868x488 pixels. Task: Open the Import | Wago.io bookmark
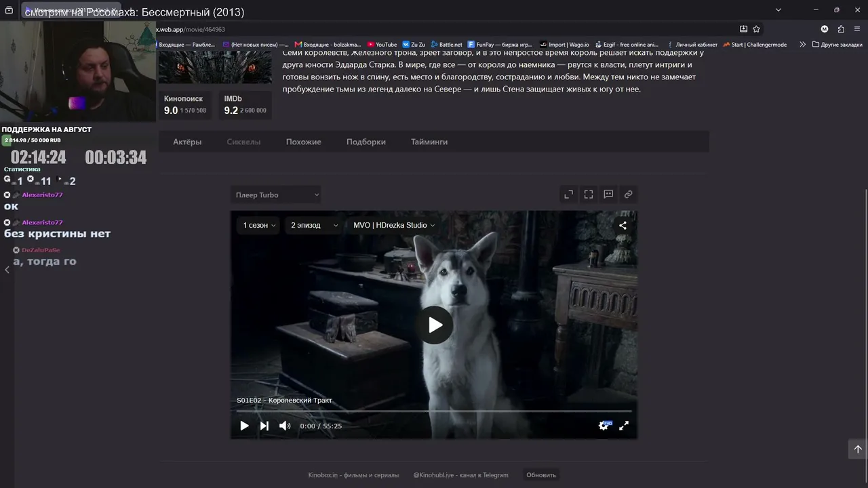[x=564, y=45]
